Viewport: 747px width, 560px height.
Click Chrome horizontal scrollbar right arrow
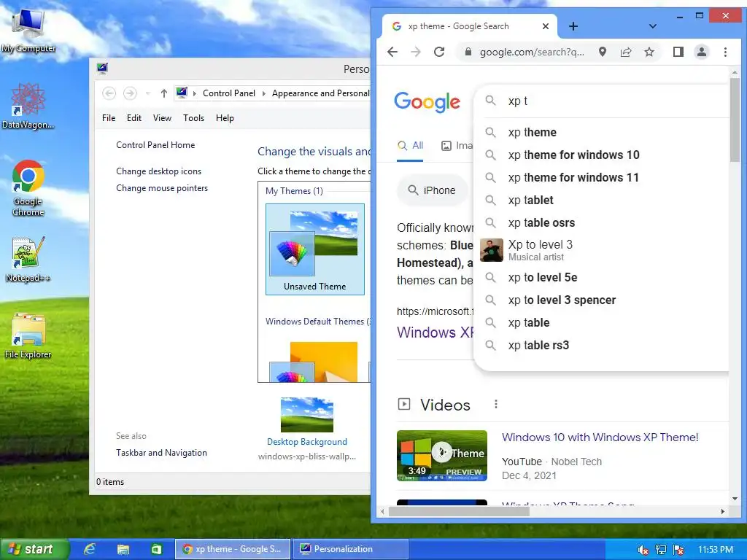pyautogui.click(x=723, y=511)
